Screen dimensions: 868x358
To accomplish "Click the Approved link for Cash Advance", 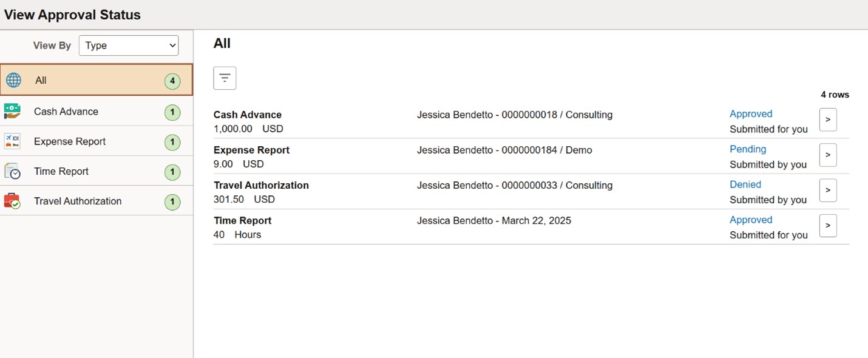I will coord(751,114).
